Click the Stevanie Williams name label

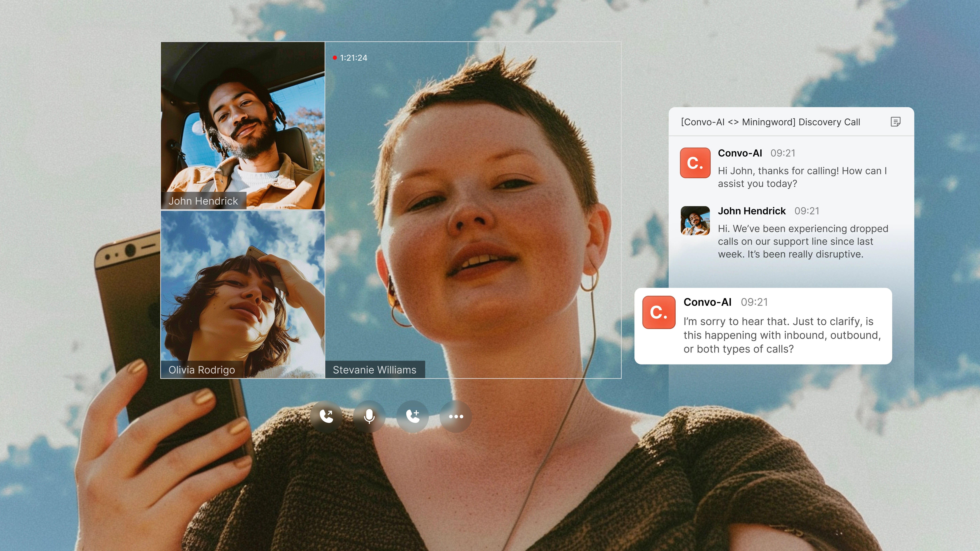[x=374, y=370]
